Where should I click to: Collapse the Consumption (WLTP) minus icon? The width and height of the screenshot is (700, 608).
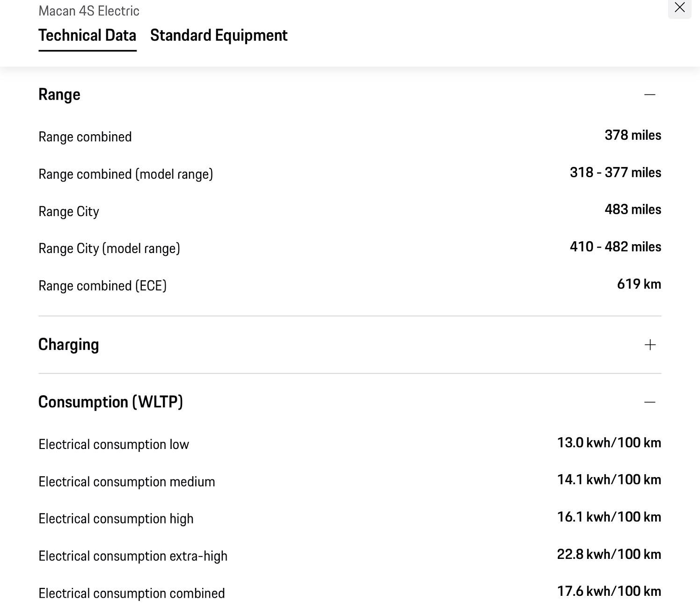[x=650, y=402]
